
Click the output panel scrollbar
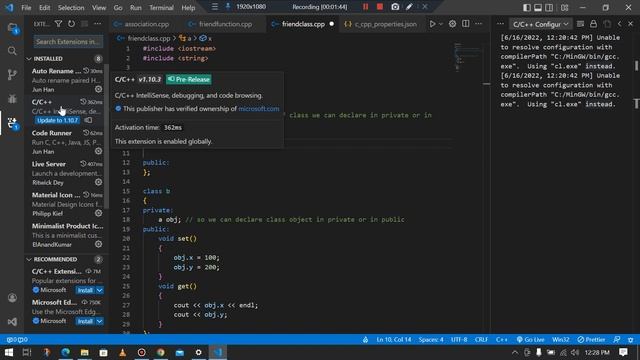636,65
